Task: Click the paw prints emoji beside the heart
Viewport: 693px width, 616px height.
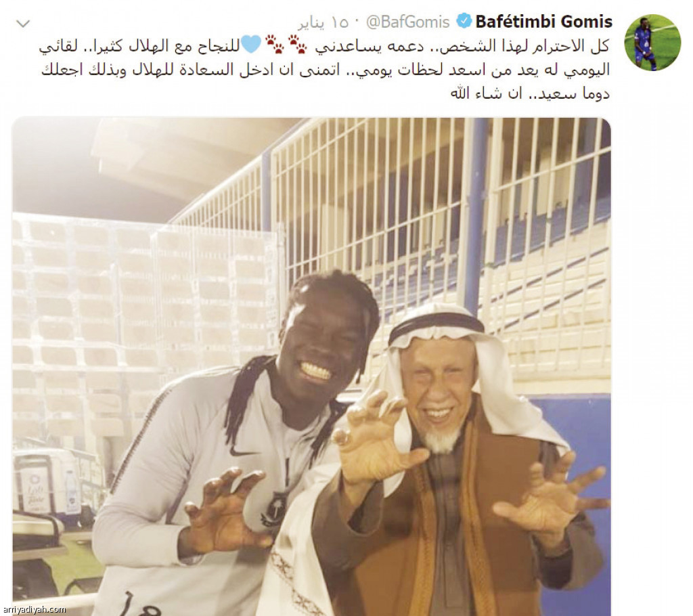Action: click(x=275, y=44)
